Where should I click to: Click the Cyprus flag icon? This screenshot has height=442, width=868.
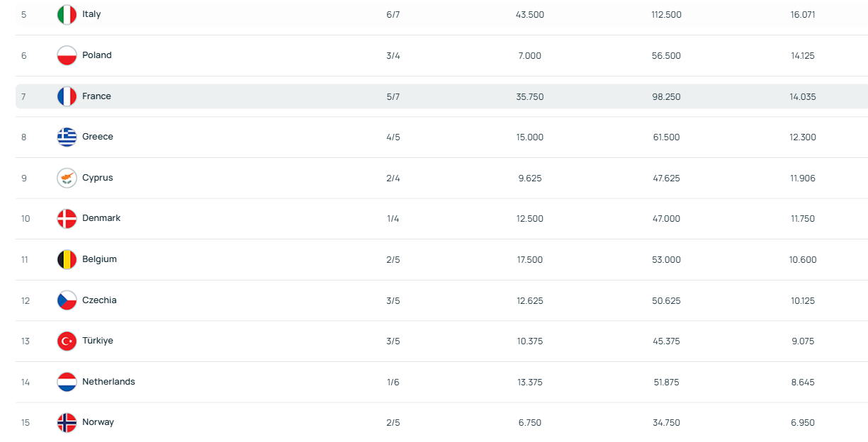coord(67,178)
